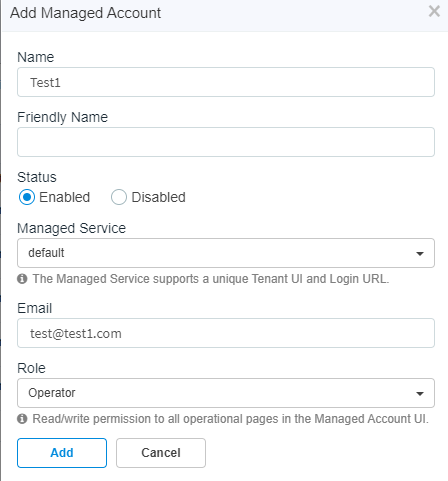Image resolution: width=448 pixels, height=481 pixels.
Task: Click the Enabled label text
Action: coord(65,197)
